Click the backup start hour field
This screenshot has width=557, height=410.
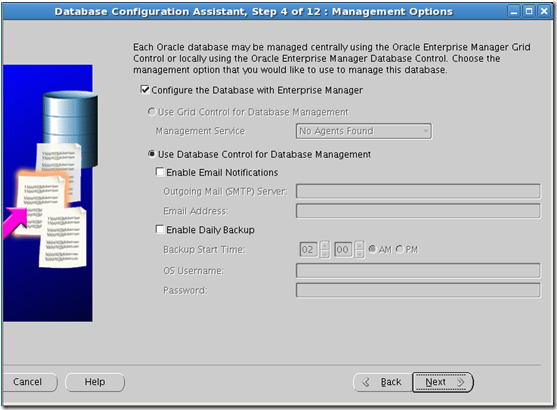(x=308, y=249)
